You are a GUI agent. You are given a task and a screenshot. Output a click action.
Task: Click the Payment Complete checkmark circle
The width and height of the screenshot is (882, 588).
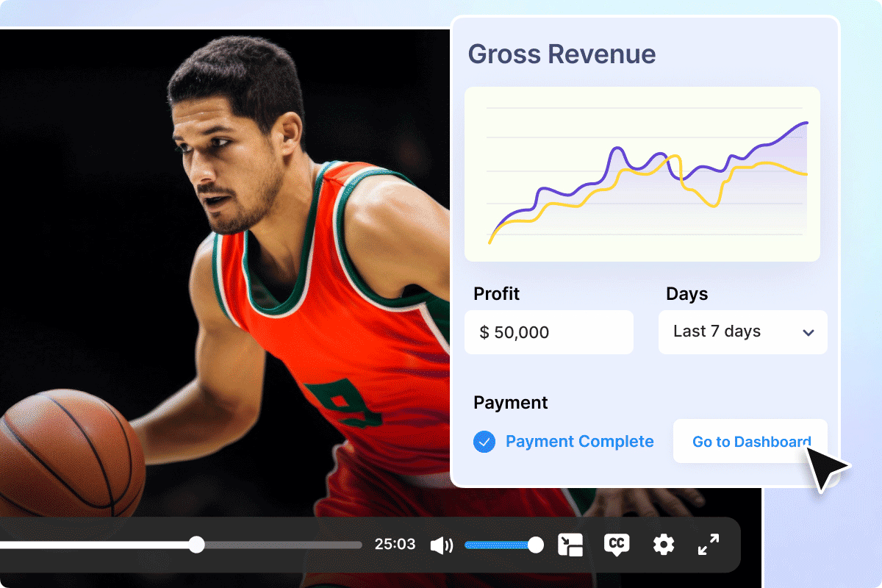484,442
